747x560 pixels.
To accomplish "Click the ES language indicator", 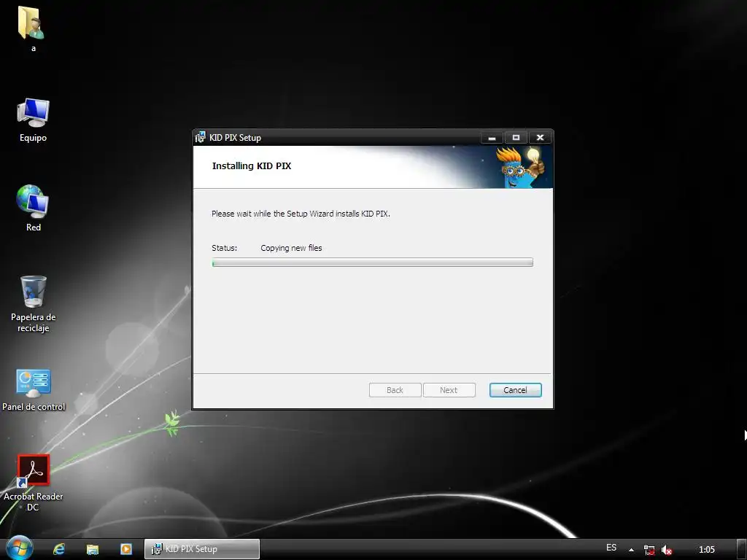I will [611, 548].
